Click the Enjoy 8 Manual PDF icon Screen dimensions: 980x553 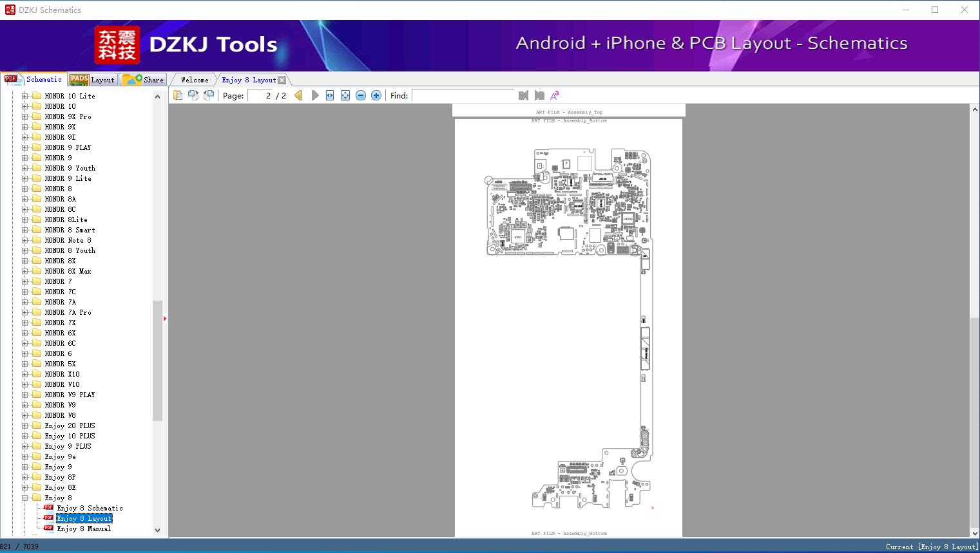(x=48, y=529)
